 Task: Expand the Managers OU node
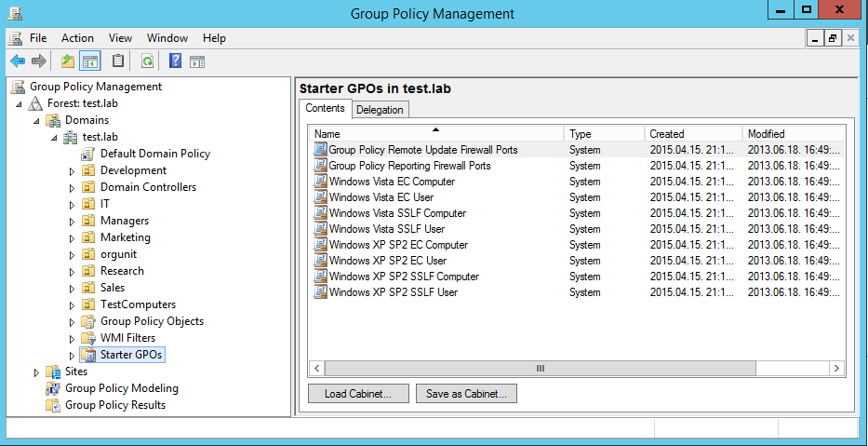pyautogui.click(x=72, y=222)
